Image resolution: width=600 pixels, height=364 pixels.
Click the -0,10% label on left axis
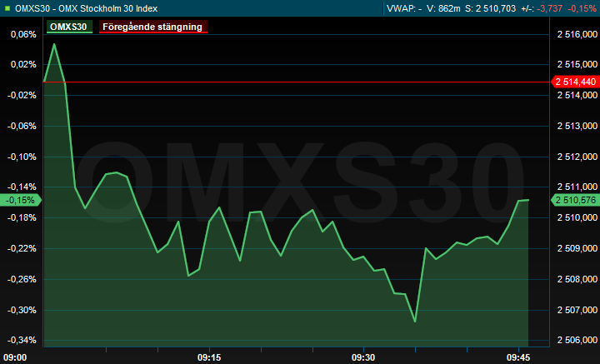22,157
